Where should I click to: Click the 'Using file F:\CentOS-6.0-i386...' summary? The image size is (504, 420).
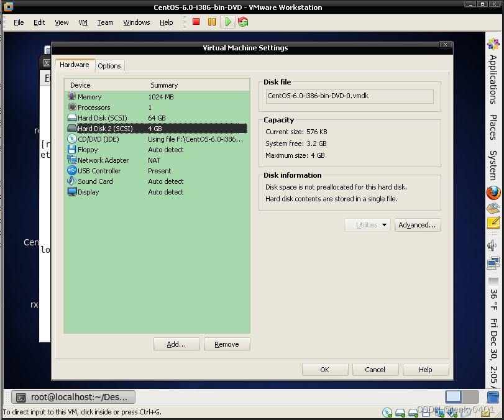(x=195, y=139)
